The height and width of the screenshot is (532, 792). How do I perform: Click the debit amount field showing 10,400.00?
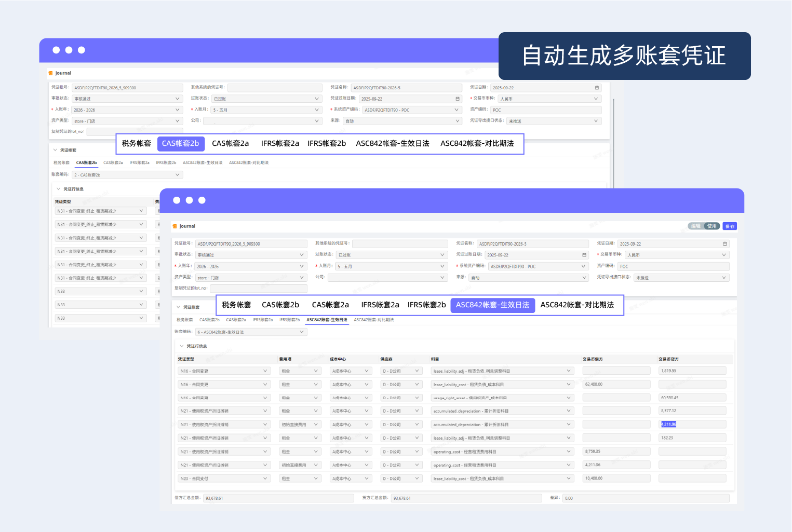pos(616,478)
